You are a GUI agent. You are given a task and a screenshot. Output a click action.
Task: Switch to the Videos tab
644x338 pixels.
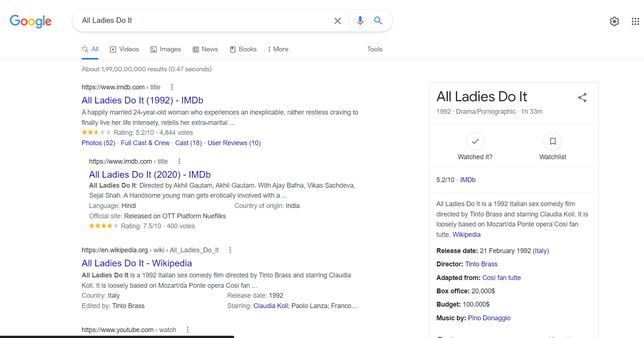click(125, 49)
